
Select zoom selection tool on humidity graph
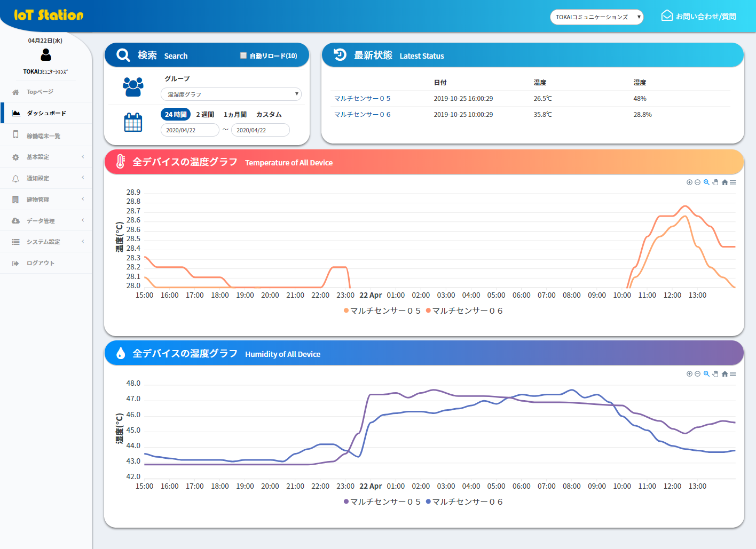point(706,374)
